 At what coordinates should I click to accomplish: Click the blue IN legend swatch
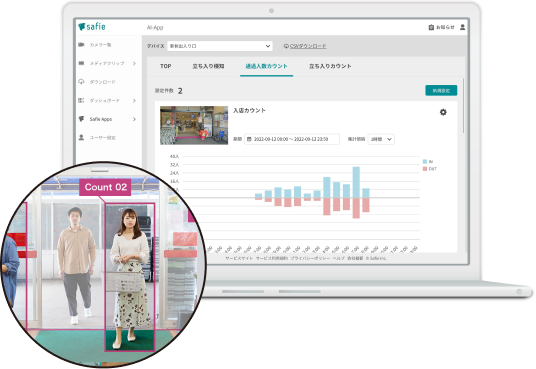(x=425, y=161)
